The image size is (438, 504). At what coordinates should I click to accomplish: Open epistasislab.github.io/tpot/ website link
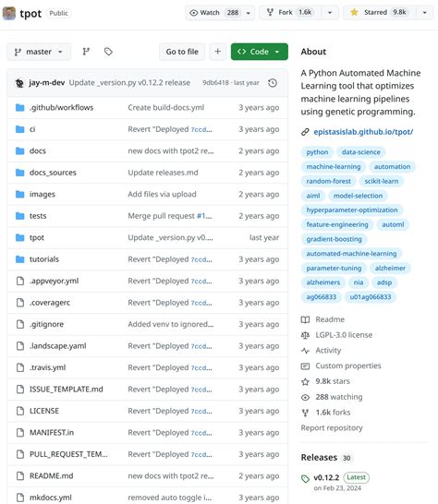(363, 132)
